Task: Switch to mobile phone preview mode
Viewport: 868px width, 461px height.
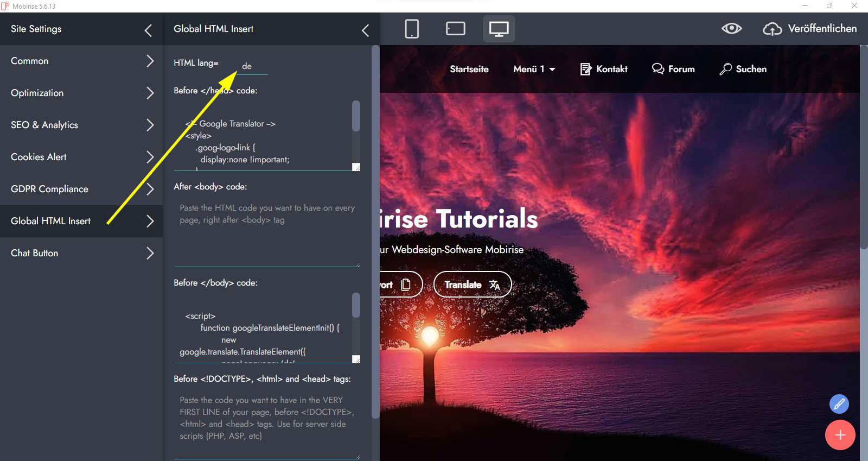Action: (412, 29)
